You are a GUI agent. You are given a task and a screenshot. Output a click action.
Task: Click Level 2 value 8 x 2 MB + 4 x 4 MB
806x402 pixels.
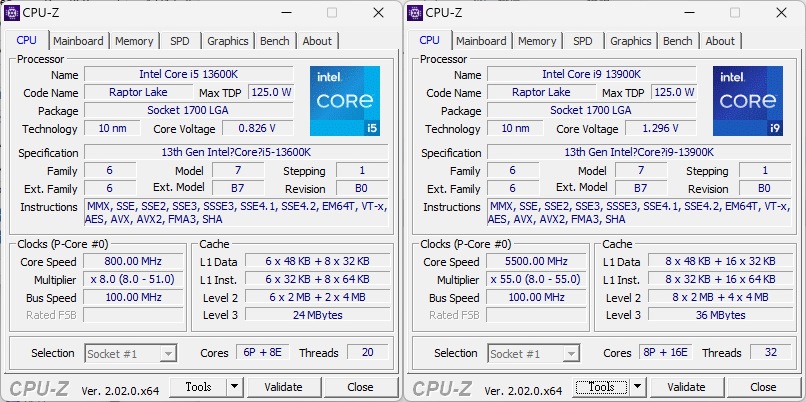pyautogui.click(x=720, y=297)
